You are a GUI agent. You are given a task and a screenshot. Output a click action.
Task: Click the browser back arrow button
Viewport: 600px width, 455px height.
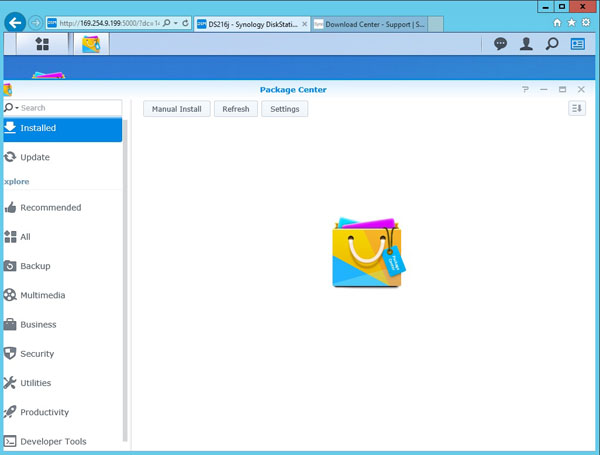click(x=15, y=23)
